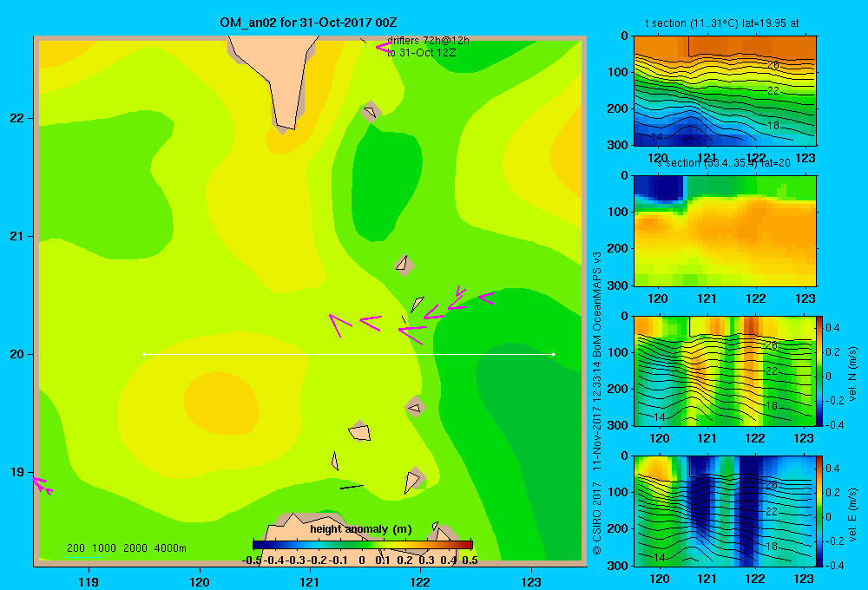This screenshot has width=868, height=590.
Task: Click the magenta drifter arrow beside "drifters" label
Action: (384, 48)
